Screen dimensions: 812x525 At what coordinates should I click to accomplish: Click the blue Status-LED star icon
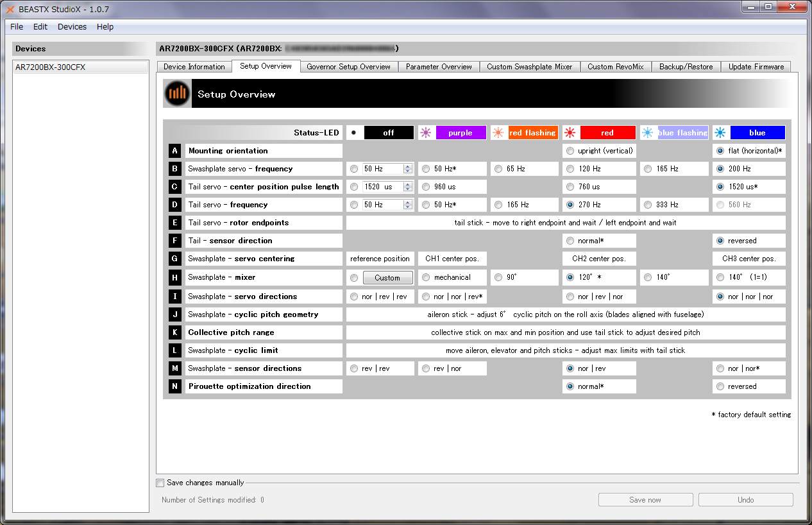720,133
